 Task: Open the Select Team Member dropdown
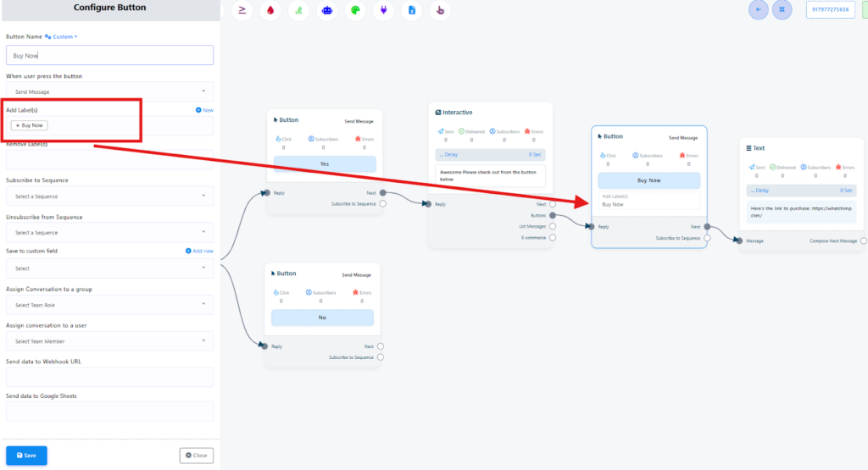109,341
